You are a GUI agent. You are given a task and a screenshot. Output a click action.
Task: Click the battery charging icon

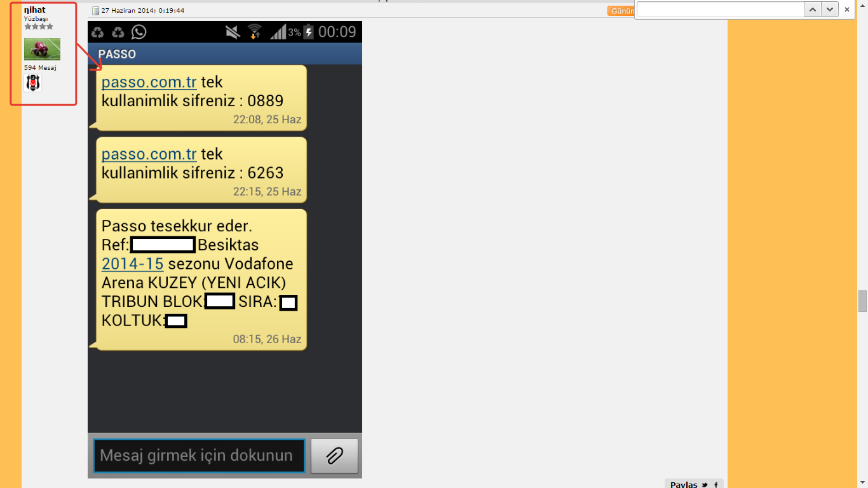point(309,32)
